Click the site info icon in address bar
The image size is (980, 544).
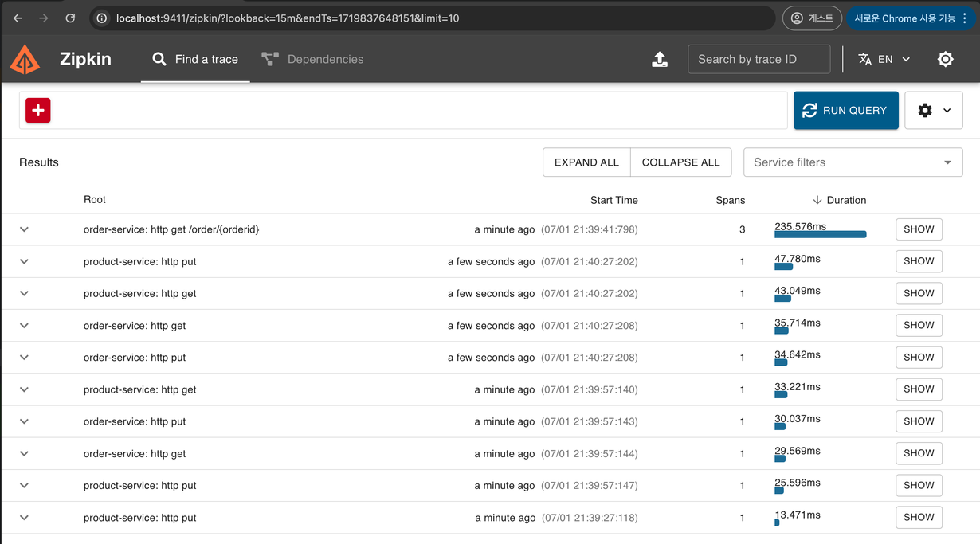[x=102, y=18]
